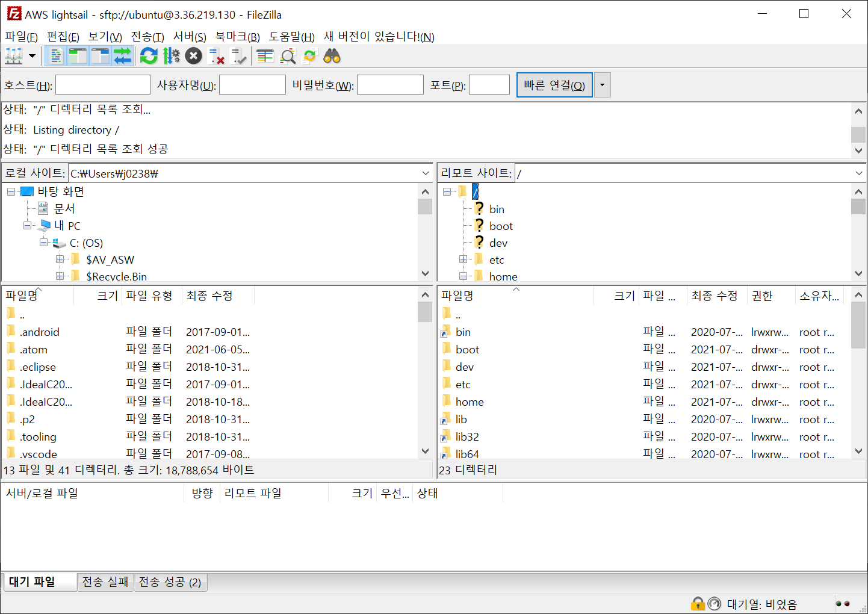The width and height of the screenshot is (868, 614).
Task: Open the 새 버전이 있습니다!(N) menu
Action: point(379,37)
